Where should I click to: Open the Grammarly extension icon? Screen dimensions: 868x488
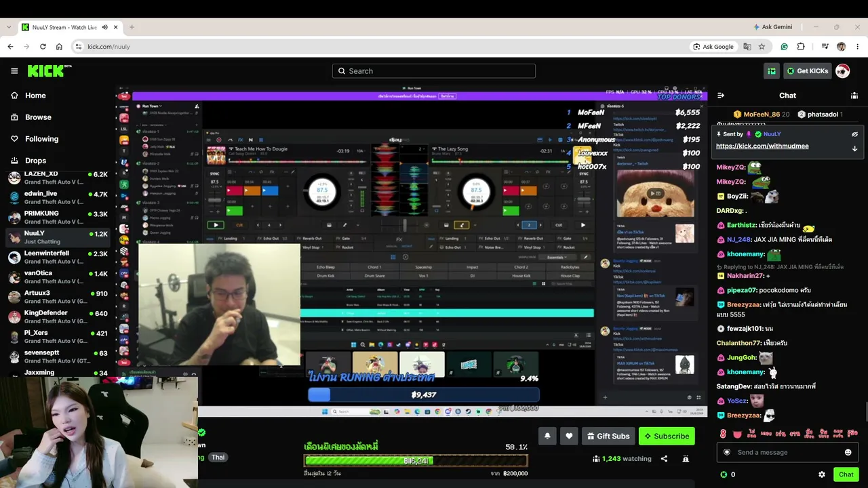785,47
